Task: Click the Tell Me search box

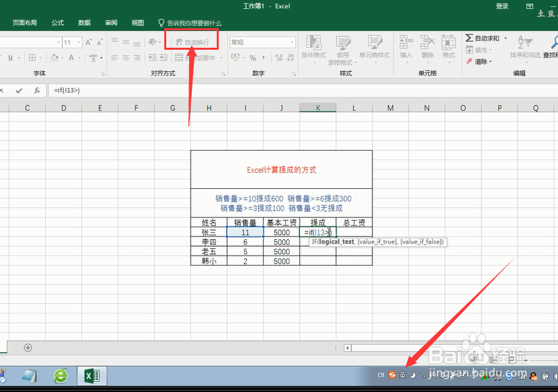Action: pos(190,23)
